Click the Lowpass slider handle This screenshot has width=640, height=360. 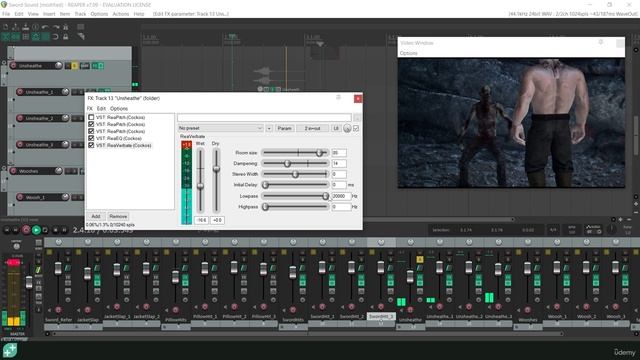click(x=325, y=196)
